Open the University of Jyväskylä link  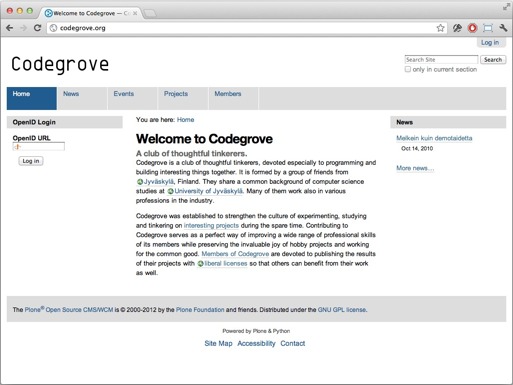pyautogui.click(x=208, y=191)
